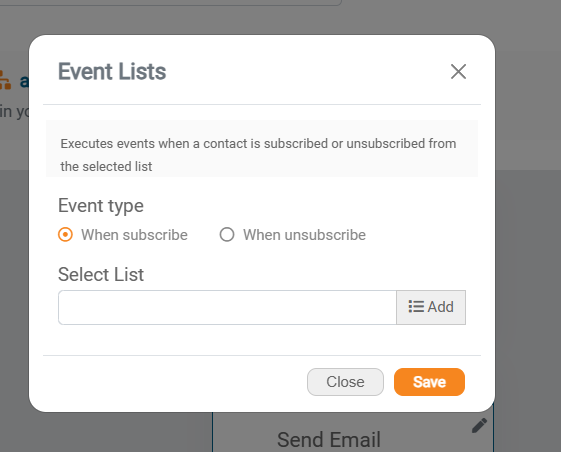
Task: Click the pencil edit icon near Send Email
Action: point(479,426)
